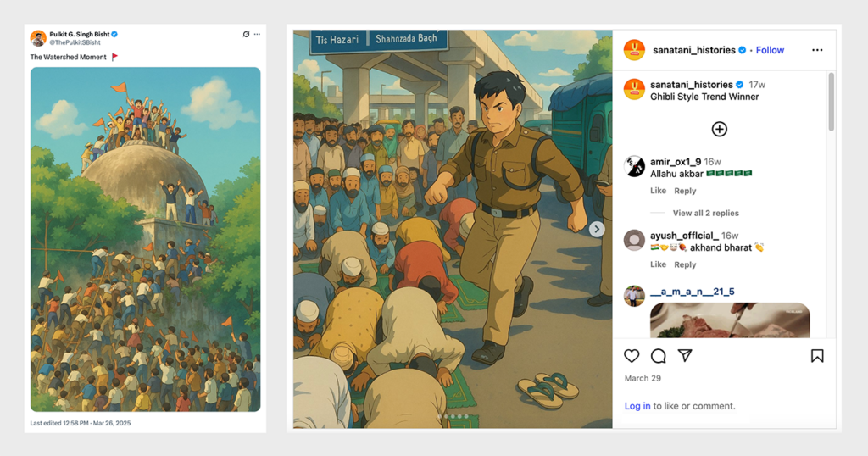868x456 pixels.
Task: Click ayush_offlcial_'s profile avatar
Action: [x=634, y=240]
